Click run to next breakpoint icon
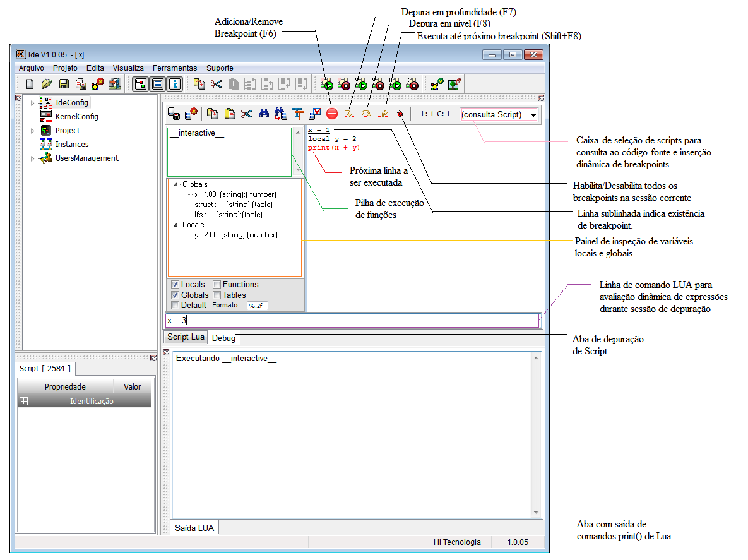Screen dimensions: 748x560 383,114
